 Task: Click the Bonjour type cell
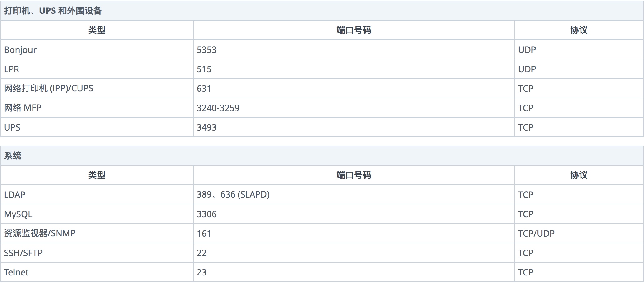click(97, 49)
